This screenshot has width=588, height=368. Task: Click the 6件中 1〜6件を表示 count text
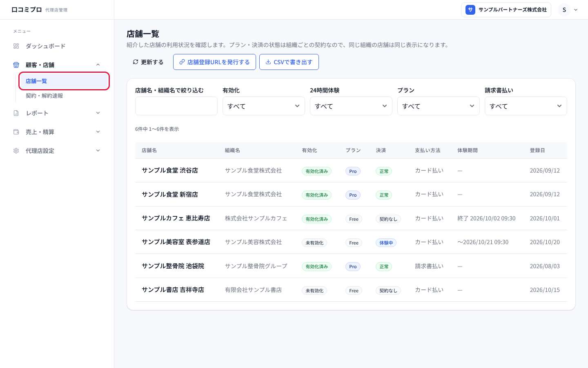157,129
